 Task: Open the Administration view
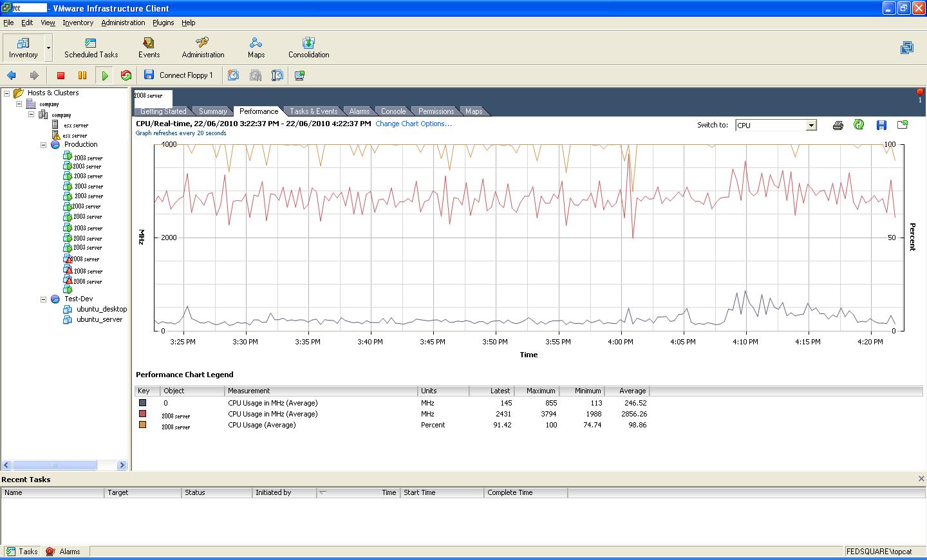tap(203, 48)
